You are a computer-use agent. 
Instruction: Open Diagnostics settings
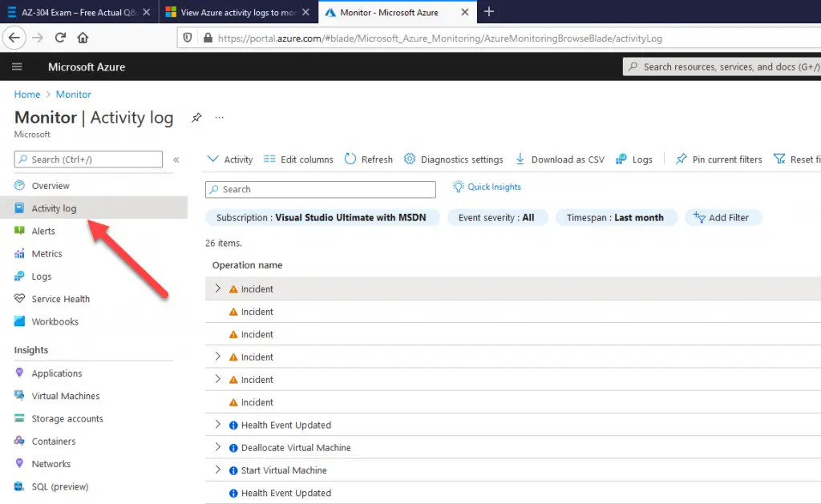[454, 159]
